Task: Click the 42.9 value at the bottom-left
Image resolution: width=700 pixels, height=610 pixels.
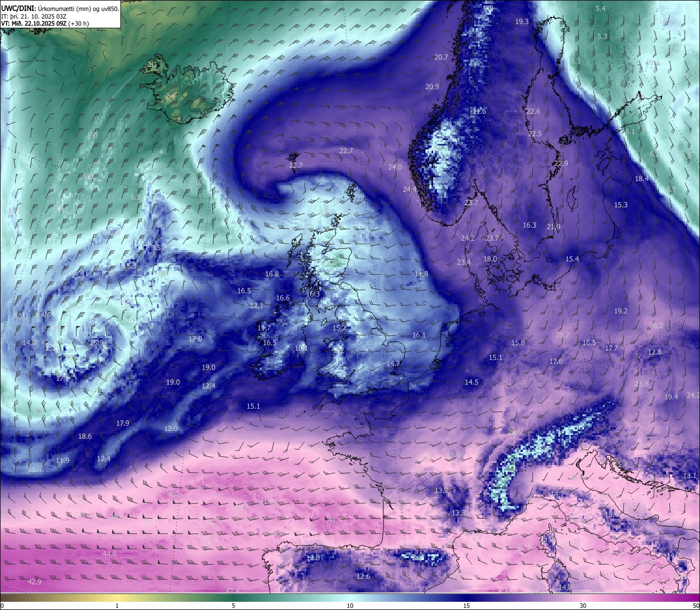Action: [34, 582]
